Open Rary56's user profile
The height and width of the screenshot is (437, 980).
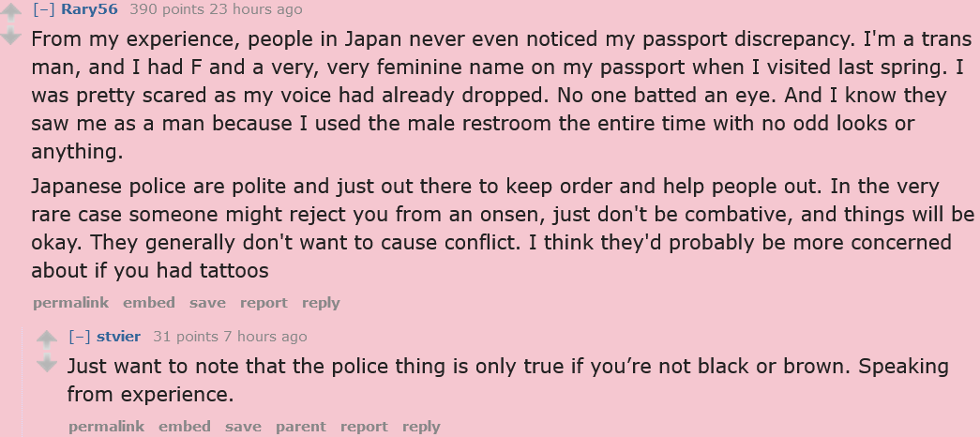pos(89,9)
